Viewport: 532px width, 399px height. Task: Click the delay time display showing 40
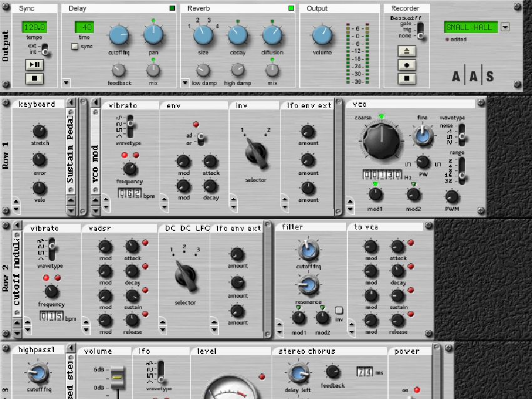coord(84,27)
